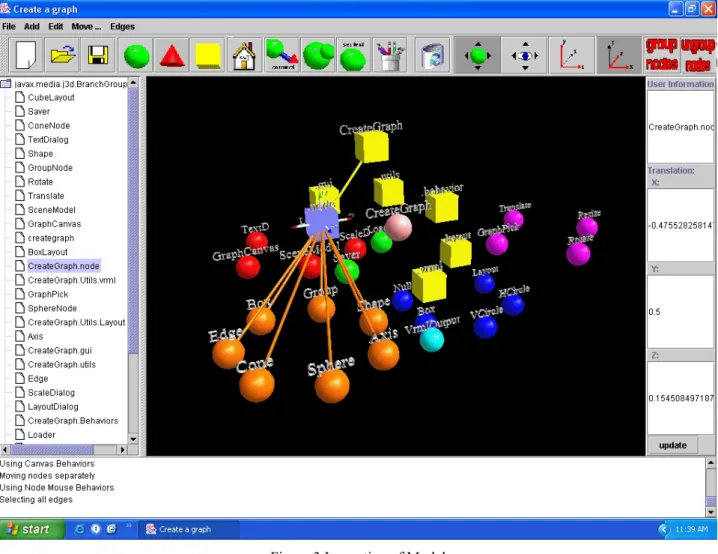Toggle the solid red axis icon
718x554 pixels.
click(619, 55)
